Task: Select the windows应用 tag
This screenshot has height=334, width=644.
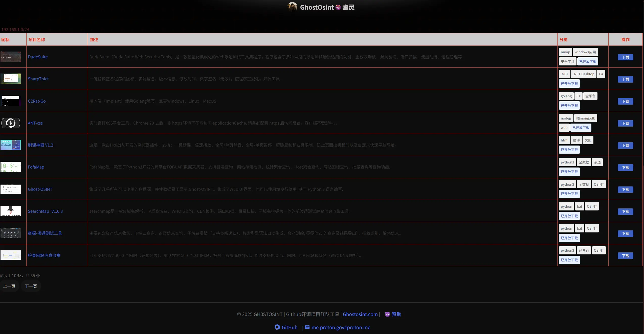Action: (585, 52)
